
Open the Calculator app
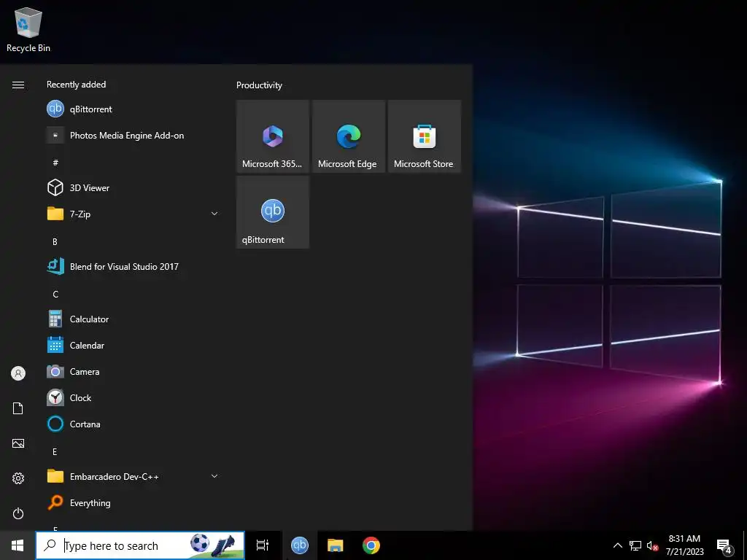tap(133, 319)
